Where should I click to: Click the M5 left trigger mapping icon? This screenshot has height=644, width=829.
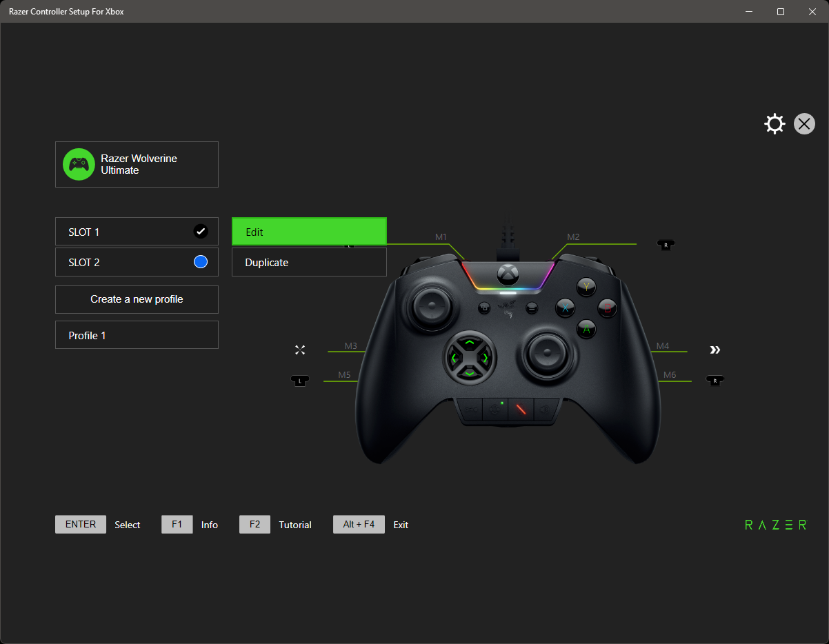[x=300, y=381]
